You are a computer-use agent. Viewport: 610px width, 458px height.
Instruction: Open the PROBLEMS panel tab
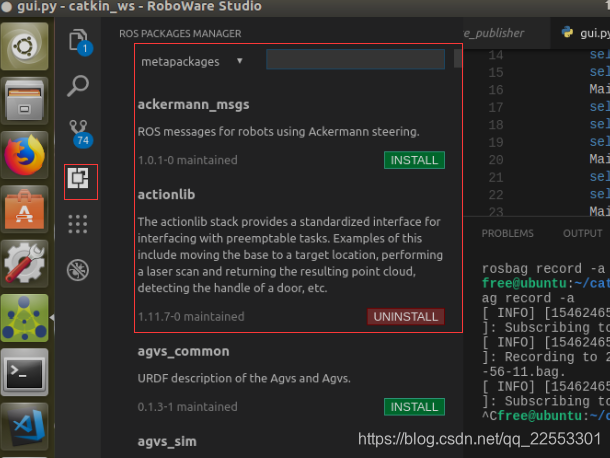507,233
